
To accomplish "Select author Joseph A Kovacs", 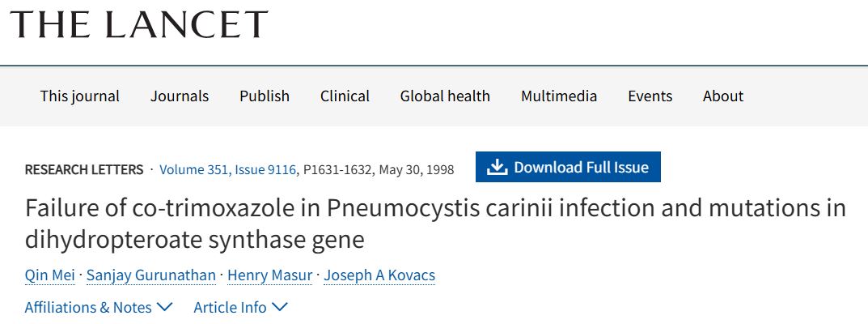I will tap(379, 275).
